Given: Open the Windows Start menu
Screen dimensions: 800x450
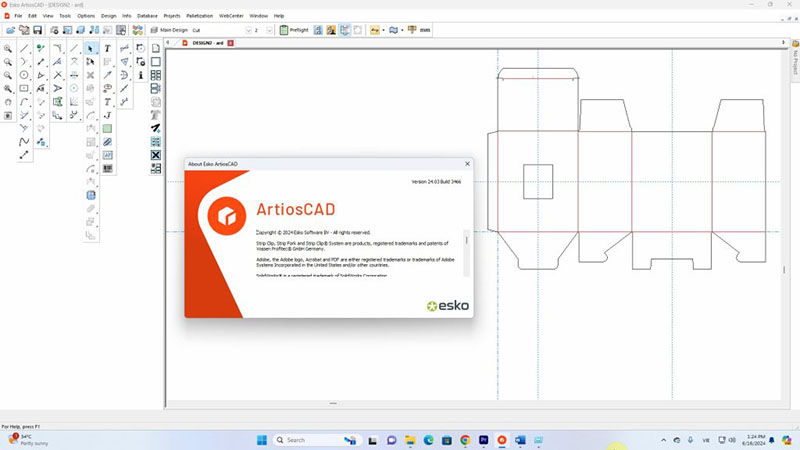Looking at the screenshot, I should (x=262, y=440).
